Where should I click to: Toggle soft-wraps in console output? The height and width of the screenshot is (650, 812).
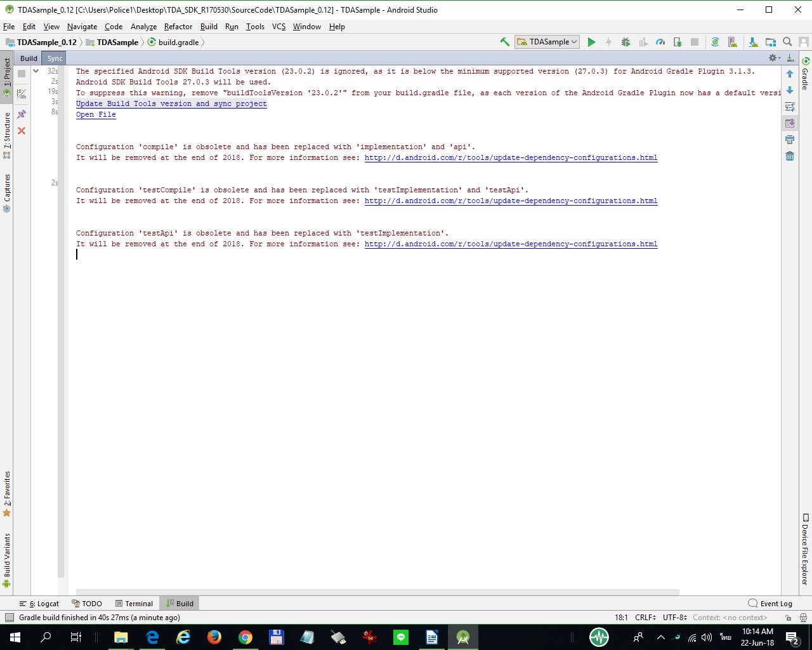point(790,107)
